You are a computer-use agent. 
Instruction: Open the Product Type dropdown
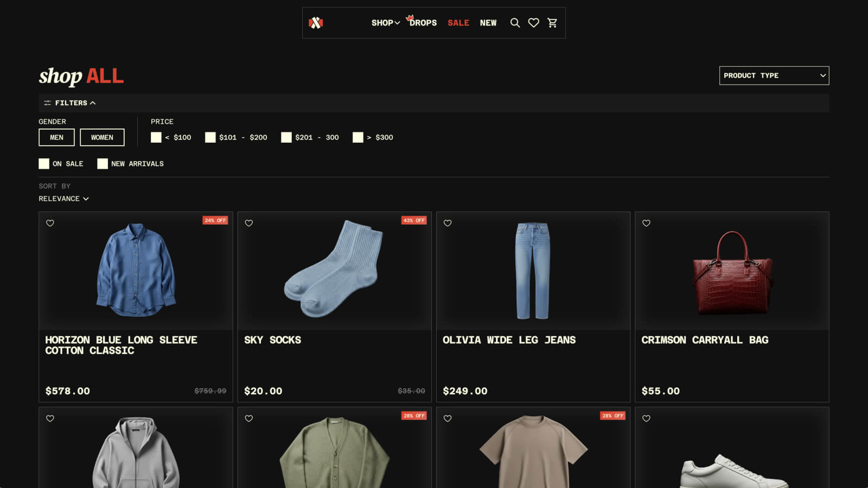point(774,75)
